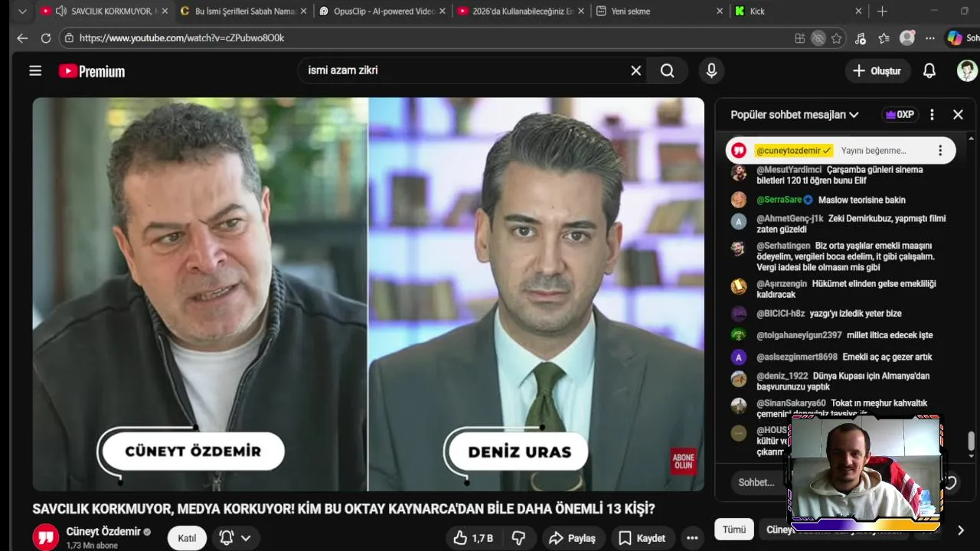
Task: Click the address bar URL field
Action: (x=429, y=37)
